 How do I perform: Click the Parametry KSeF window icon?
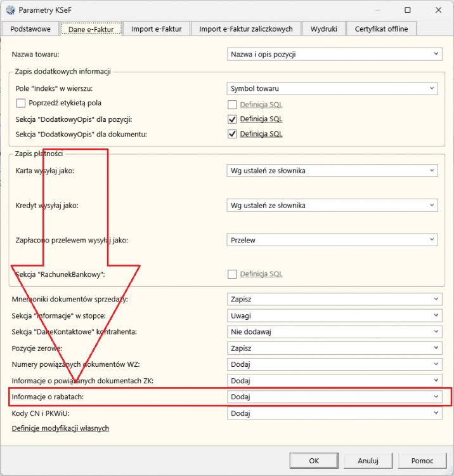(x=10, y=10)
